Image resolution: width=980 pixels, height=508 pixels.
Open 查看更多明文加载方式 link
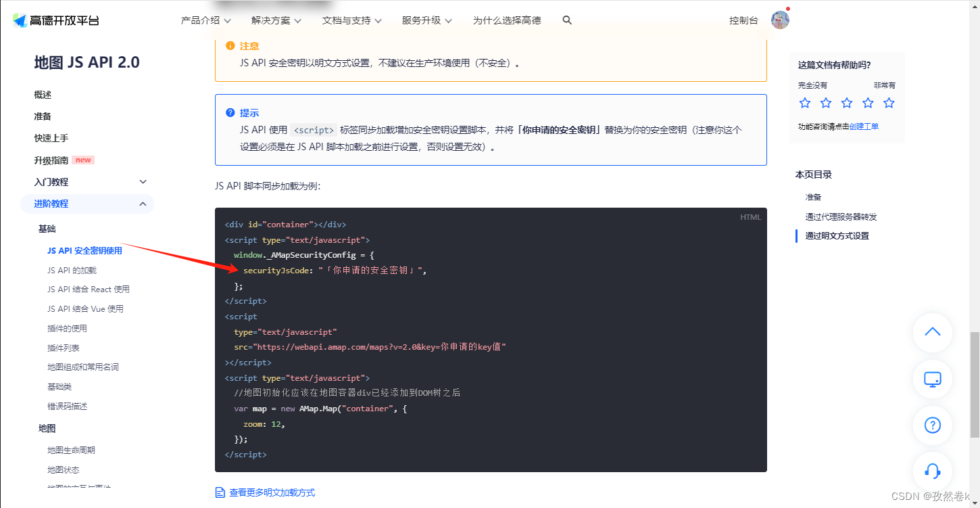(x=272, y=492)
